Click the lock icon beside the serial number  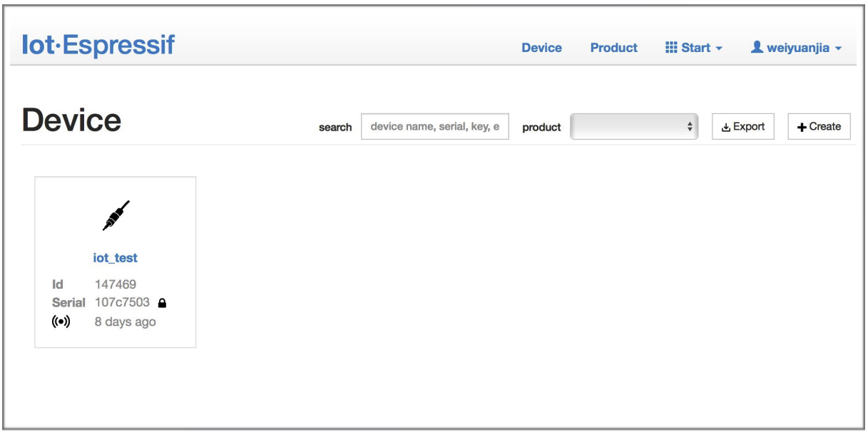pyautogui.click(x=162, y=303)
